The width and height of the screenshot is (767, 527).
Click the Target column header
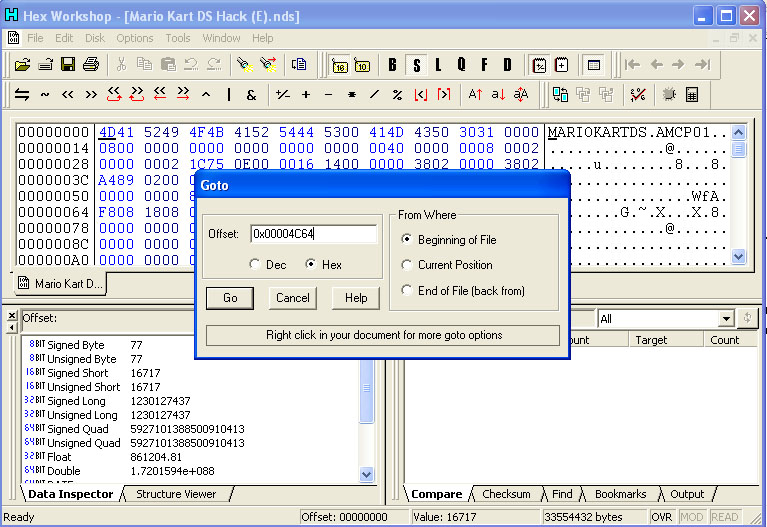coord(666,340)
